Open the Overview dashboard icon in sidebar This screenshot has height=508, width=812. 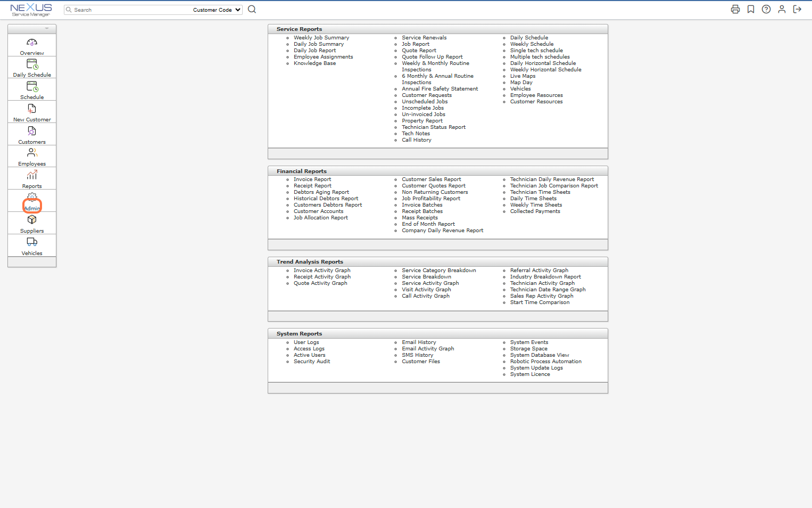pos(32,43)
